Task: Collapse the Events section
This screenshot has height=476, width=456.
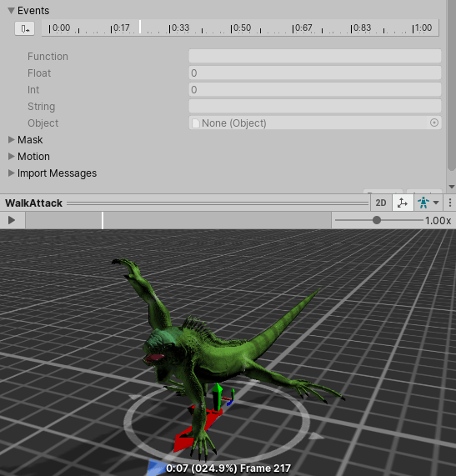Action: (x=11, y=11)
